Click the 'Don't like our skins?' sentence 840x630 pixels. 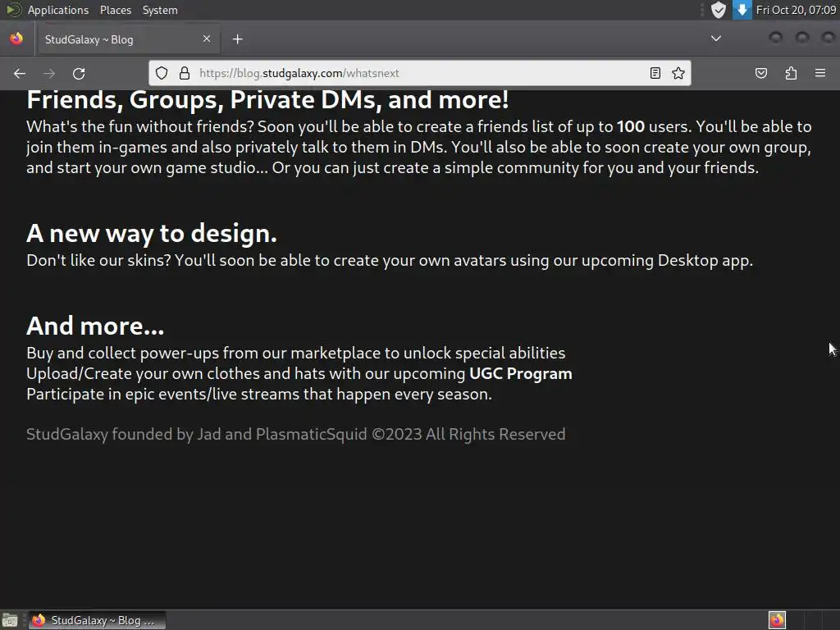tap(98, 260)
